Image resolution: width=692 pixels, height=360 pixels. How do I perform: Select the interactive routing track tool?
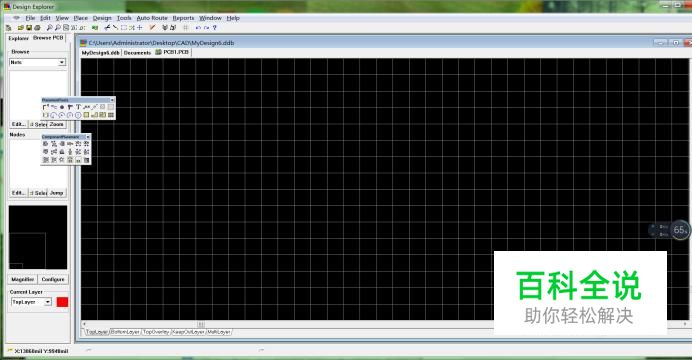click(x=45, y=107)
